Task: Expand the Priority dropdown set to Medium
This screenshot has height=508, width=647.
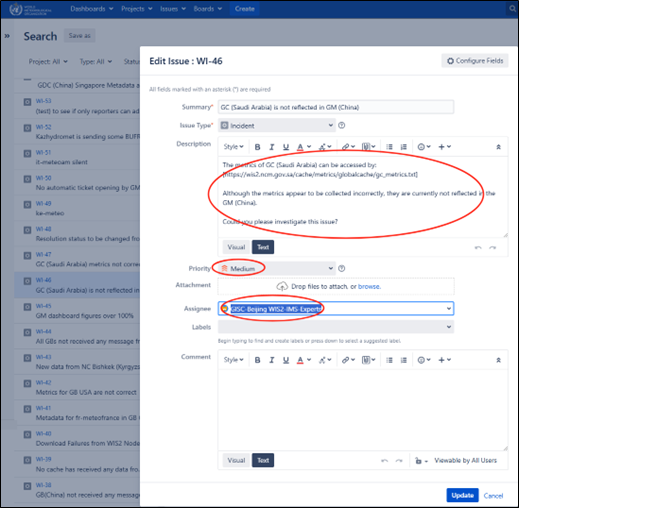Action: point(276,268)
